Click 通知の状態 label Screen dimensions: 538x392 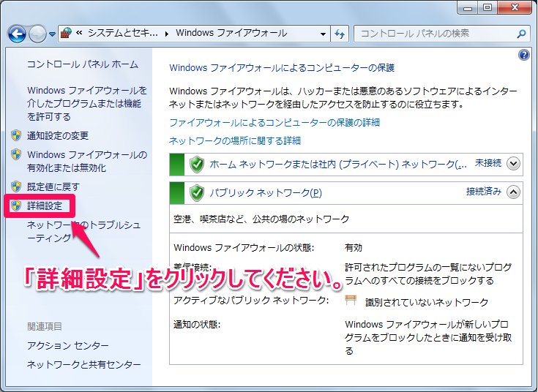pyautogui.click(x=197, y=325)
